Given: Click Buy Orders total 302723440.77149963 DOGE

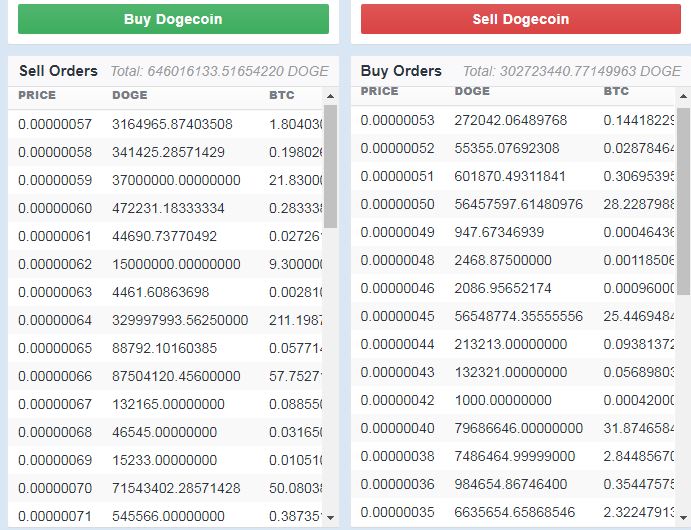Looking at the screenshot, I should click(572, 71).
